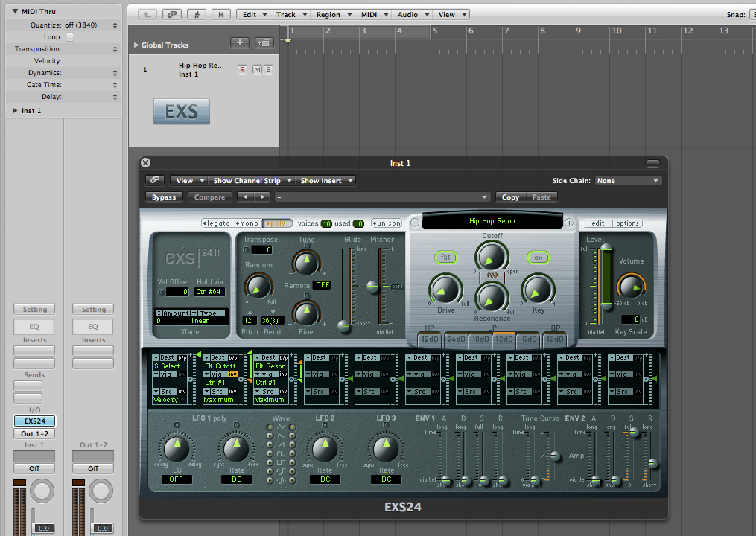Toggle the filter fat button
Image resolution: width=756 pixels, height=536 pixels.
445,258
